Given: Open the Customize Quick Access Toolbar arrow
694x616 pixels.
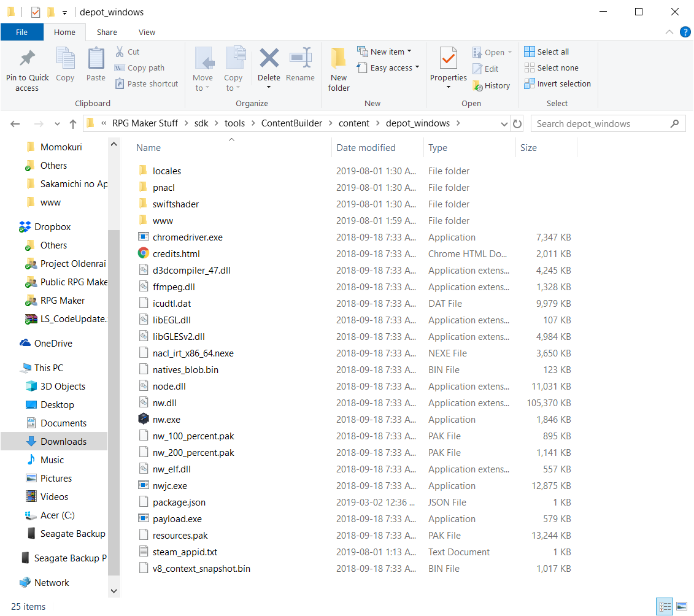Looking at the screenshot, I should (x=64, y=13).
